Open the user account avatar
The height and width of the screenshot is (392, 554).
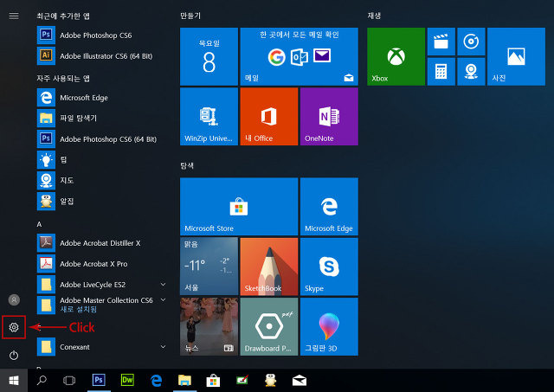coord(14,299)
